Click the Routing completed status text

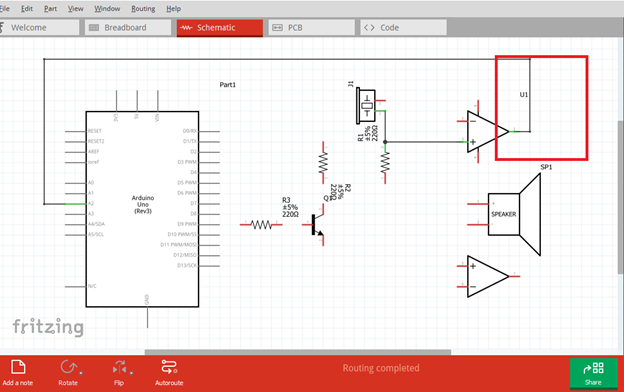click(x=381, y=368)
